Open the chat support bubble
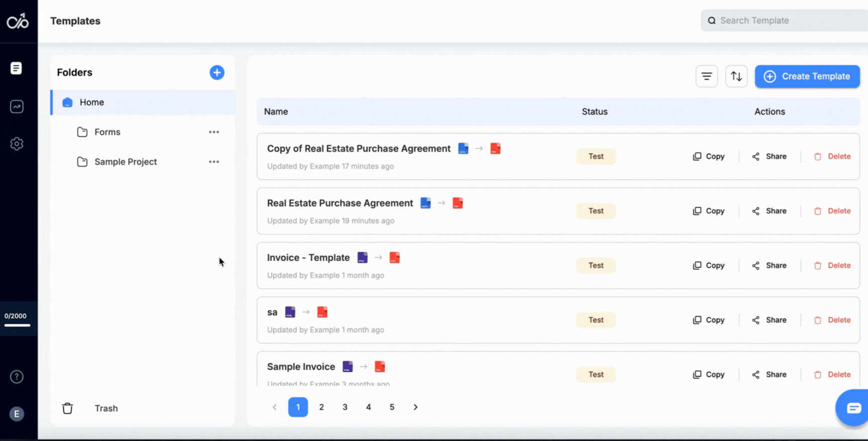 coord(853,408)
